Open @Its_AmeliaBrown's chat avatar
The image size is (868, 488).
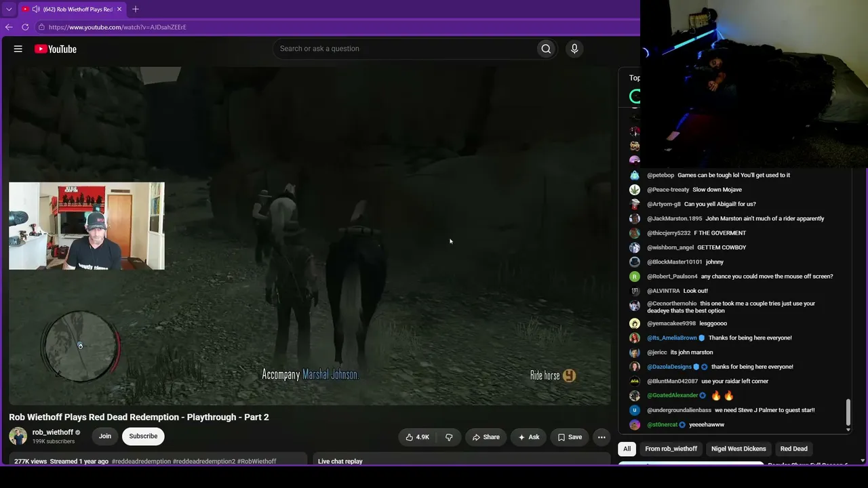click(635, 338)
